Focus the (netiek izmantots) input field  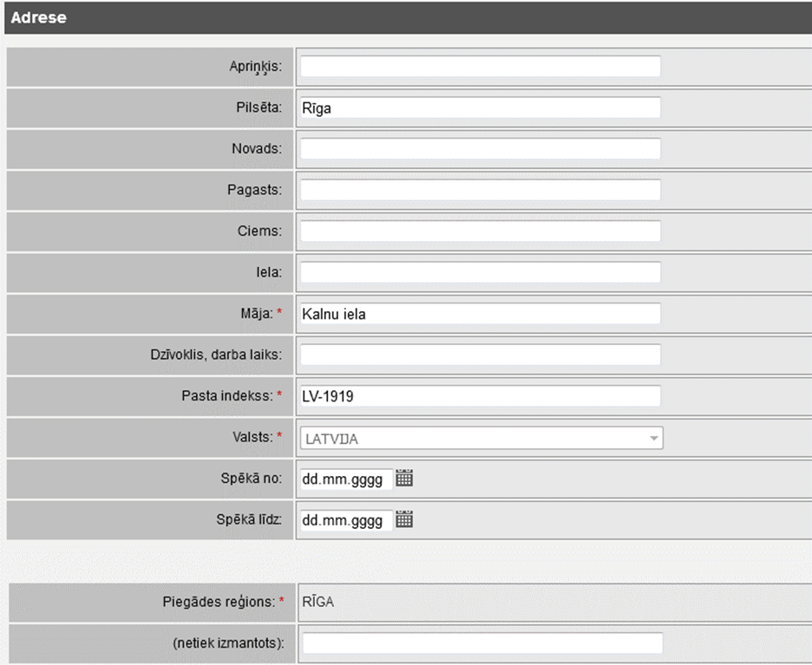pyautogui.click(x=481, y=643)
